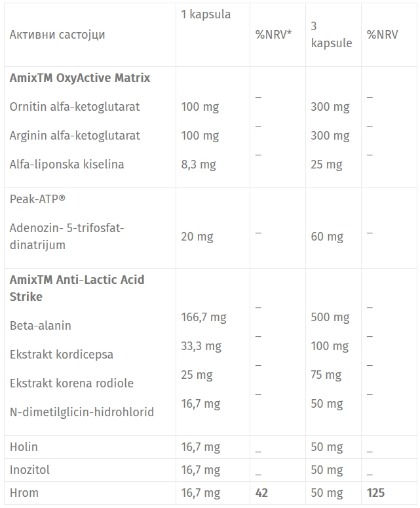Select the "Beta-alanin" ingredient
Screen dimensions: 420x508
[41, 326]
